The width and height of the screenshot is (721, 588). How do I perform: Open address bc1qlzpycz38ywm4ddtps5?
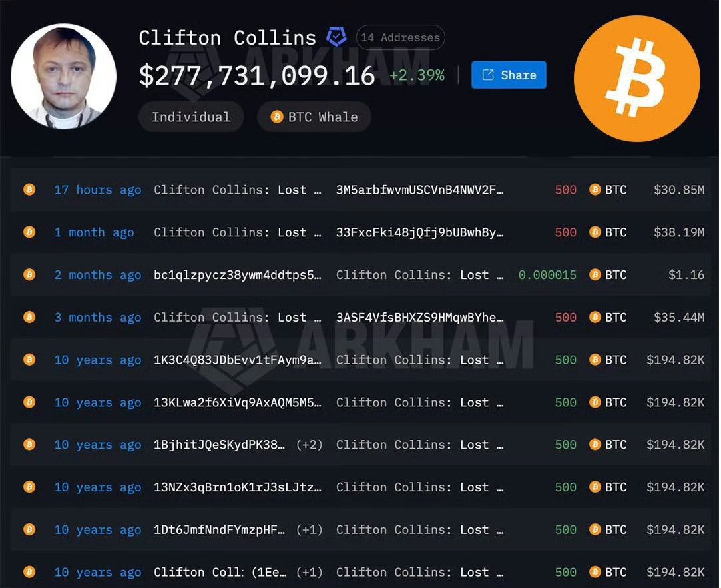click(x=237, y=275)
